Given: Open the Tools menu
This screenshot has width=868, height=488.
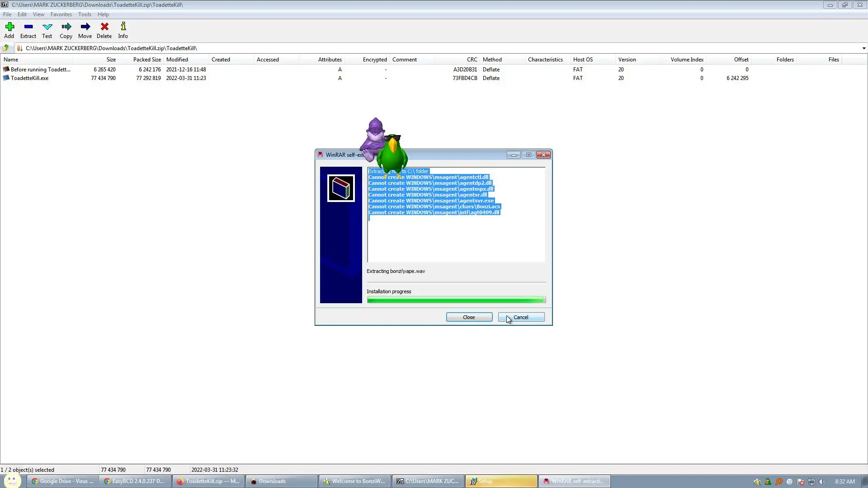Looking at the screenshot, I should [85, 14].
